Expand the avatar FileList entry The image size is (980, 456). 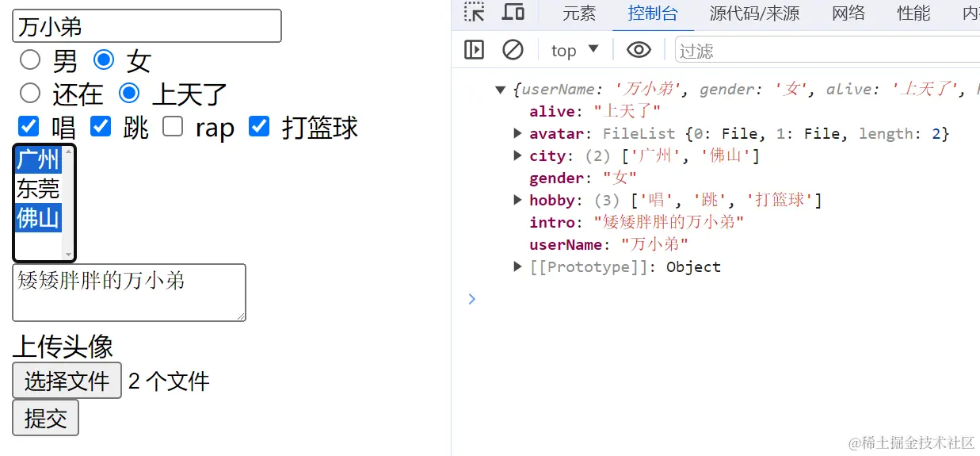518,133
